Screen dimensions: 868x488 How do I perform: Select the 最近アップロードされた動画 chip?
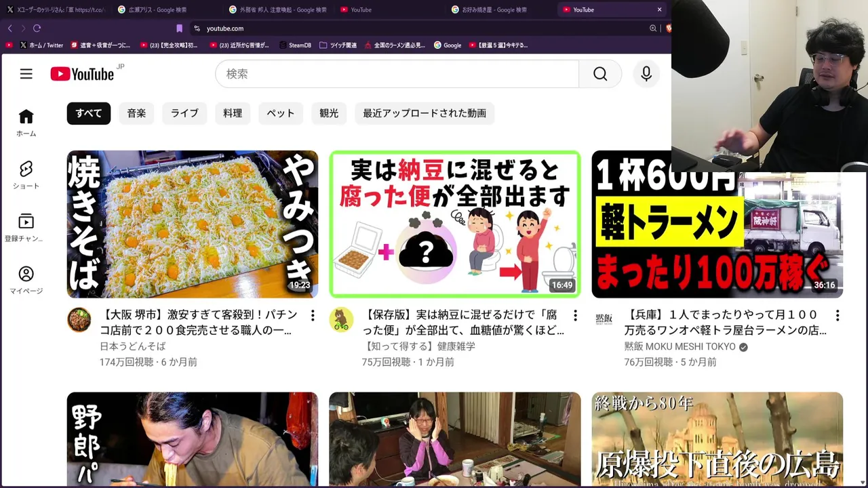(x=425, y=113)
